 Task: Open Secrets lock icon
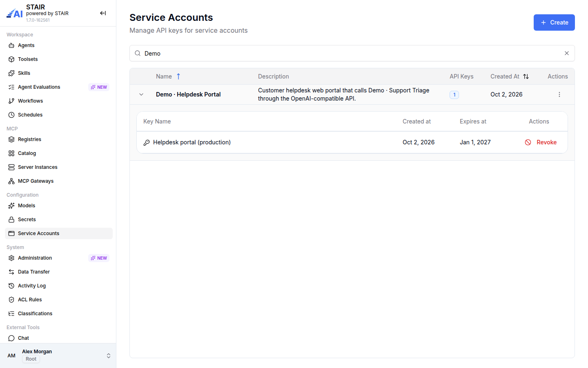11,220
